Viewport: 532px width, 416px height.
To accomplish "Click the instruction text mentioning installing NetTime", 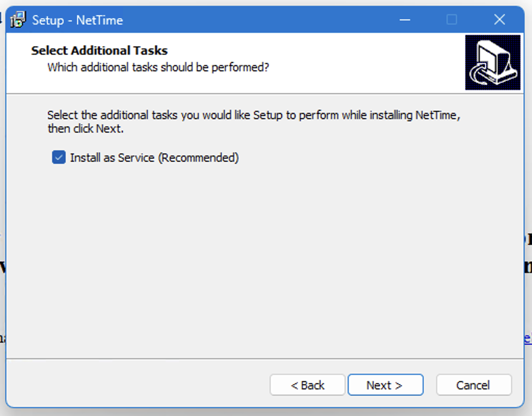I will [x=254, y=115].
